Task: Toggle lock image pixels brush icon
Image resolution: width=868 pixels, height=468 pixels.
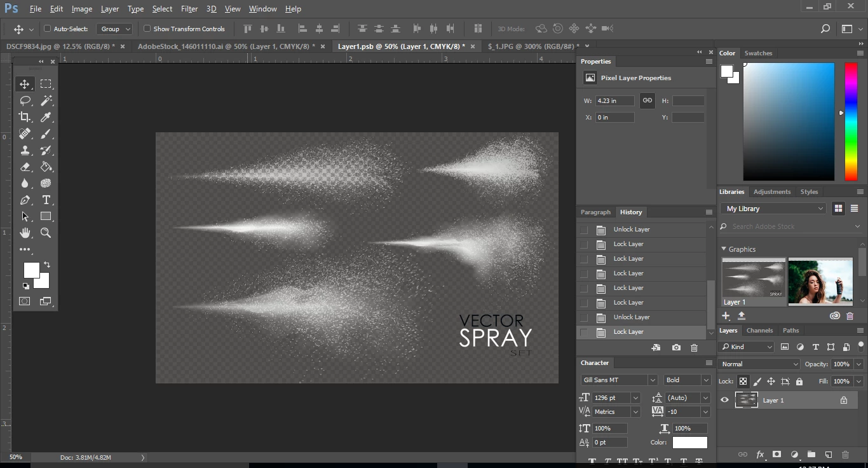Action: [757, 382]
